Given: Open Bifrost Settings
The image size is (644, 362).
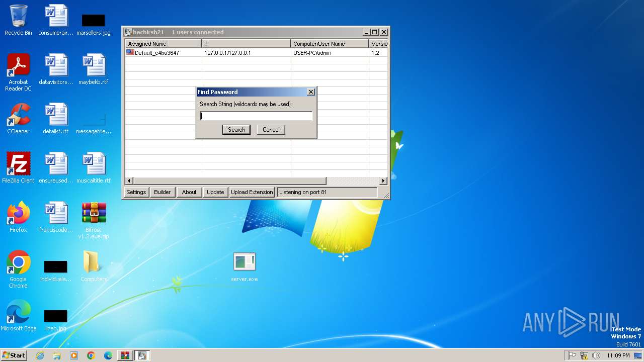Looking at the screenshot, I should [136, 192].
